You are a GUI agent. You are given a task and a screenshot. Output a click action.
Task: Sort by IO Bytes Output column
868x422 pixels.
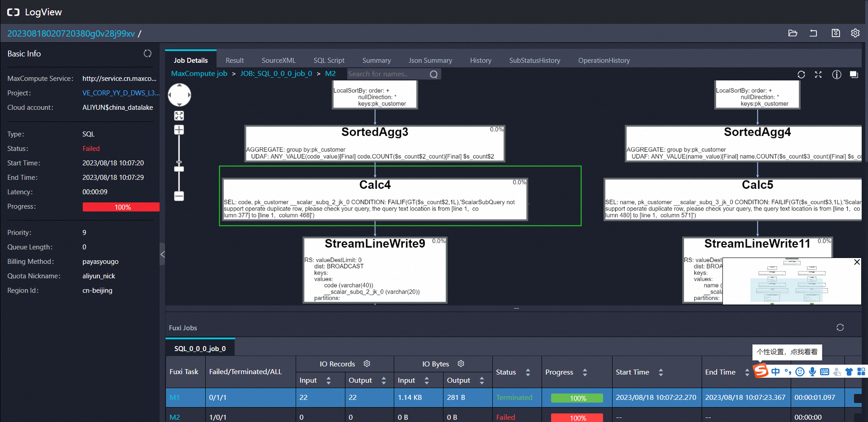tap(482, 380)
